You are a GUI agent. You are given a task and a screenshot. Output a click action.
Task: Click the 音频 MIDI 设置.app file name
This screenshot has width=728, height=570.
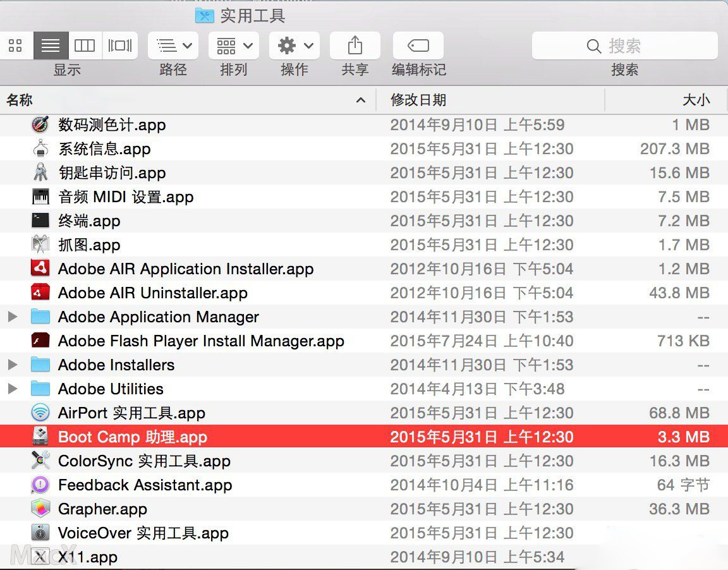(126, 197)
